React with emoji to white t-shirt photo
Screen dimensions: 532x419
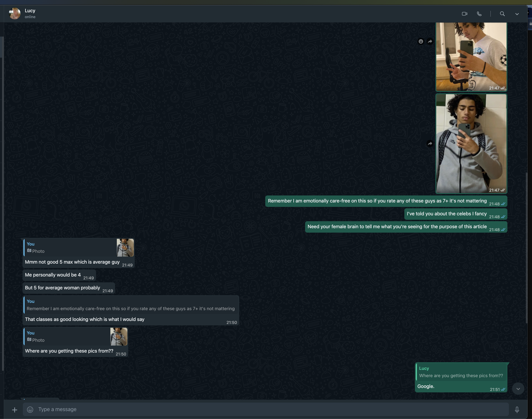point(421,42)
